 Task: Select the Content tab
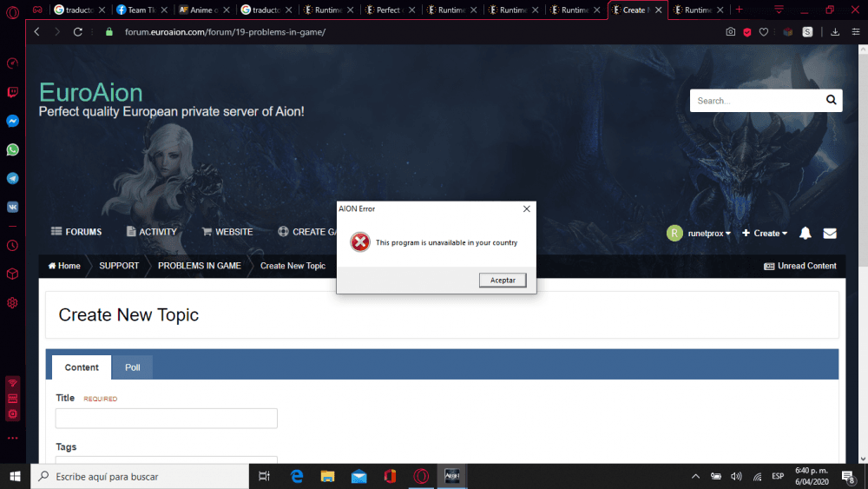[82, 367]
